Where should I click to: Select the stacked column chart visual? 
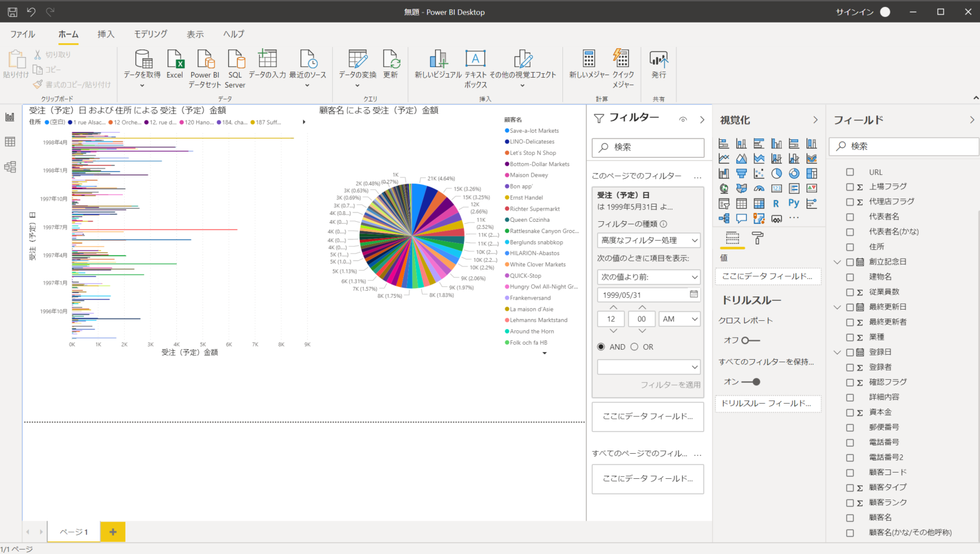741,144
